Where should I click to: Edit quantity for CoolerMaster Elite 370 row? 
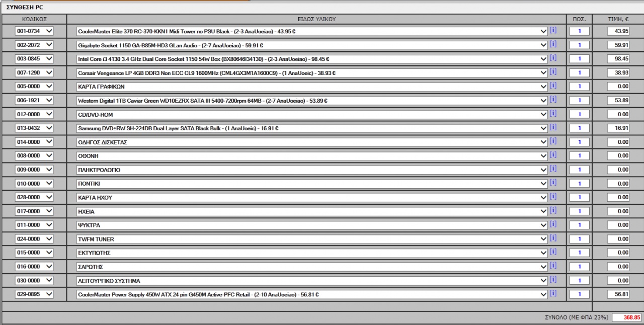click(580, 31)
